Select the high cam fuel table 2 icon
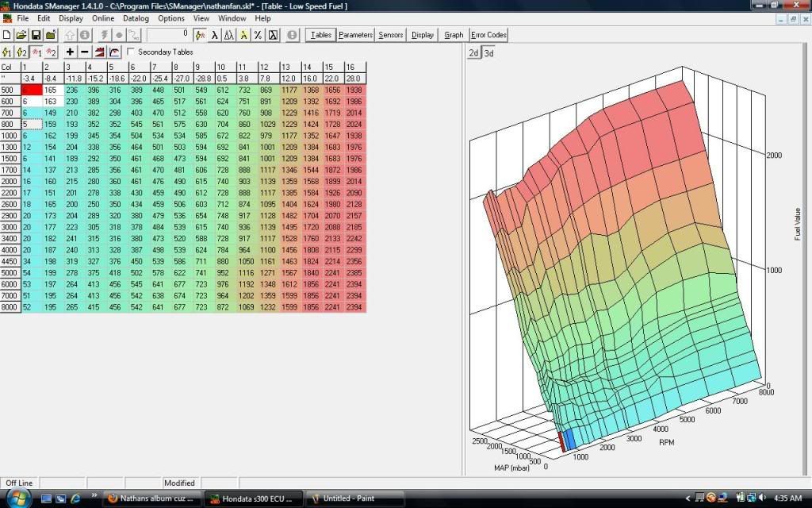This screenshot has width=812, height=508. pos(50,52)
